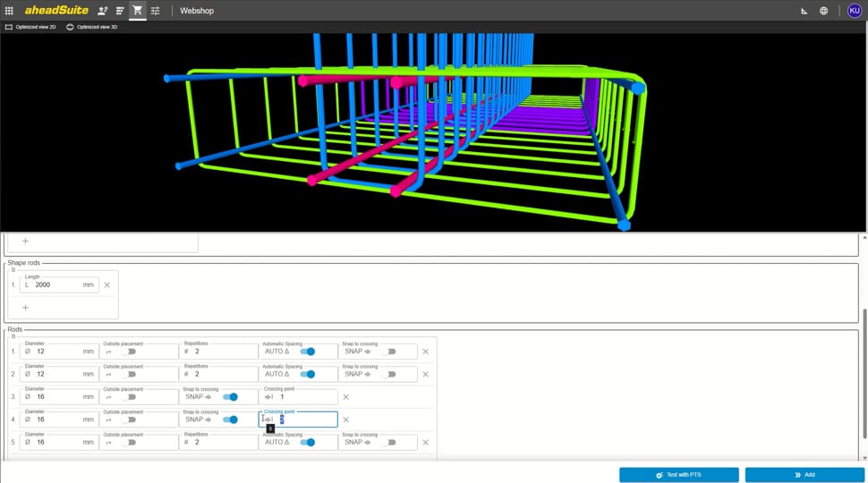Screen dimensions: 868x483
Task: Open the sliders settings icon in top bar
Action: (x=156, y=11)
